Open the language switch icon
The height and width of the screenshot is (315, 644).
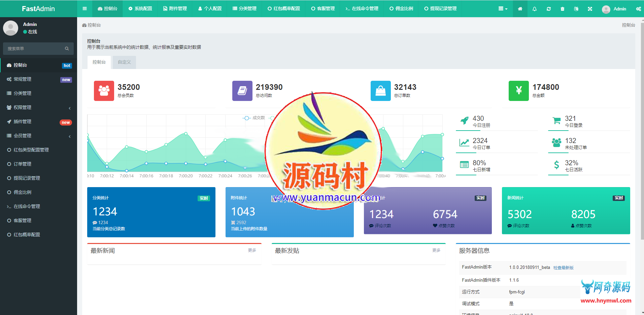[576, 9]
